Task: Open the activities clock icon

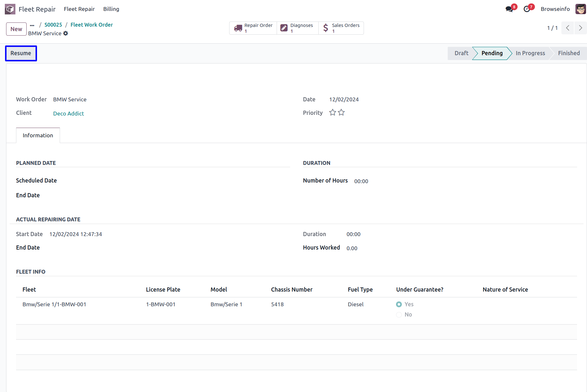Action: click(526, 9)
